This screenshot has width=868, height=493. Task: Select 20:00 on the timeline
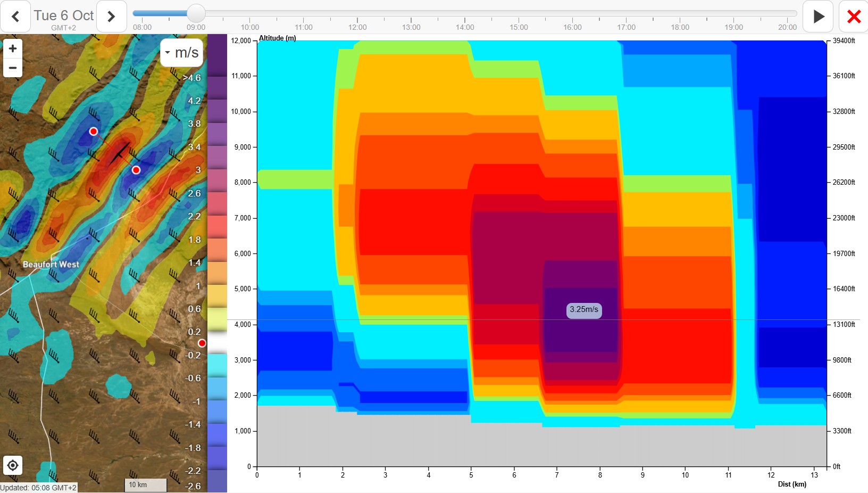click(787, 27)
